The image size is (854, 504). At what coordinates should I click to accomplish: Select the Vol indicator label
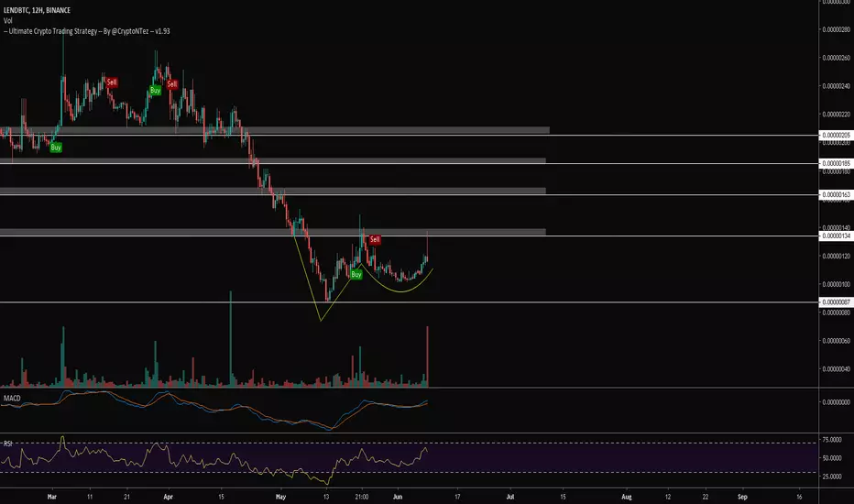[x=7, y=21]
